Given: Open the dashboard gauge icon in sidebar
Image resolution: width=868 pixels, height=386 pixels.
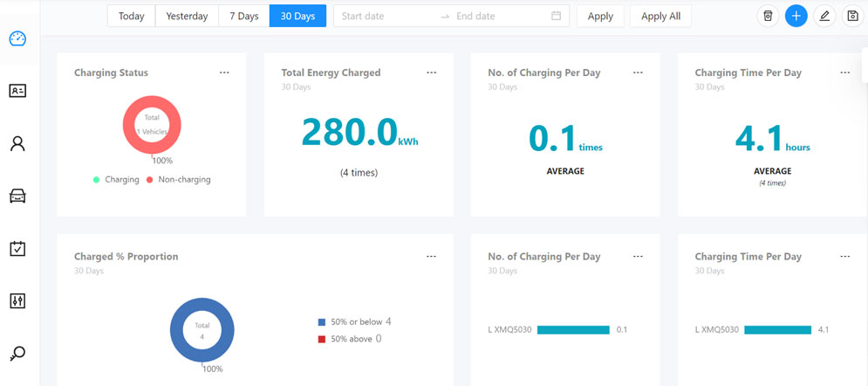Looking at the screenshot, I should tap(17, 39).
